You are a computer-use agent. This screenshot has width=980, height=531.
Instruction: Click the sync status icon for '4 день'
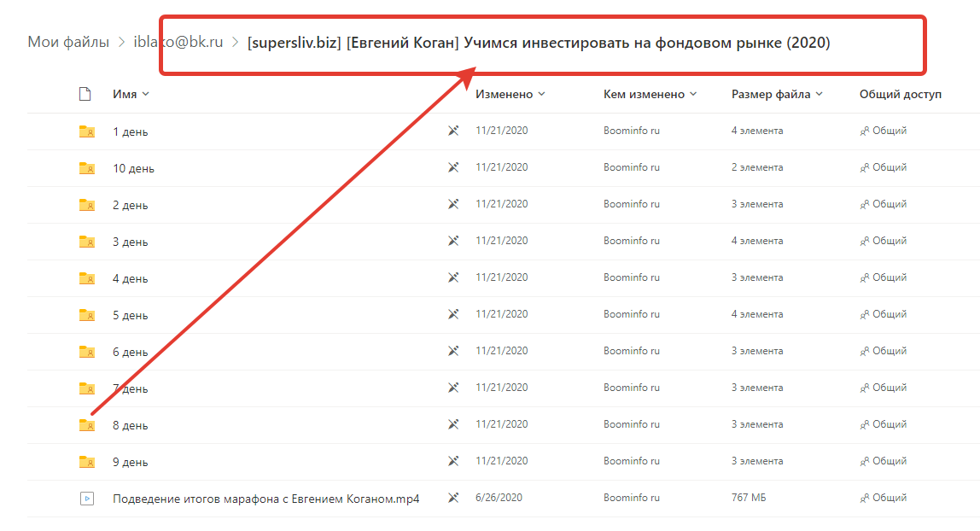[453, 277]
